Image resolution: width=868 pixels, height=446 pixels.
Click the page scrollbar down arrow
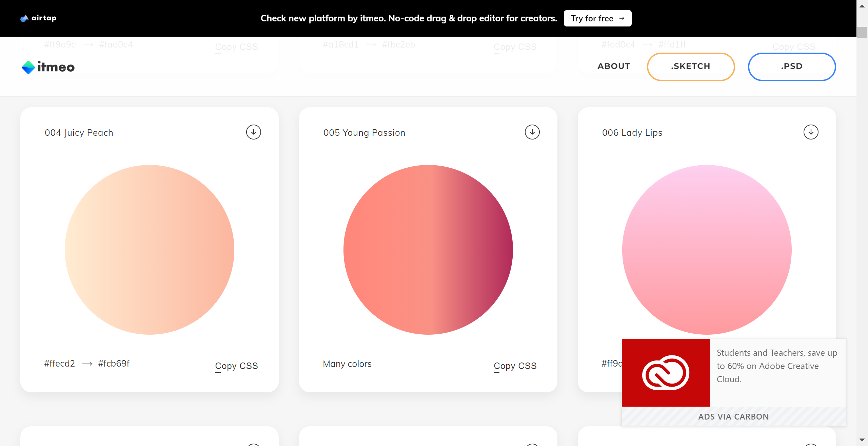862,440
